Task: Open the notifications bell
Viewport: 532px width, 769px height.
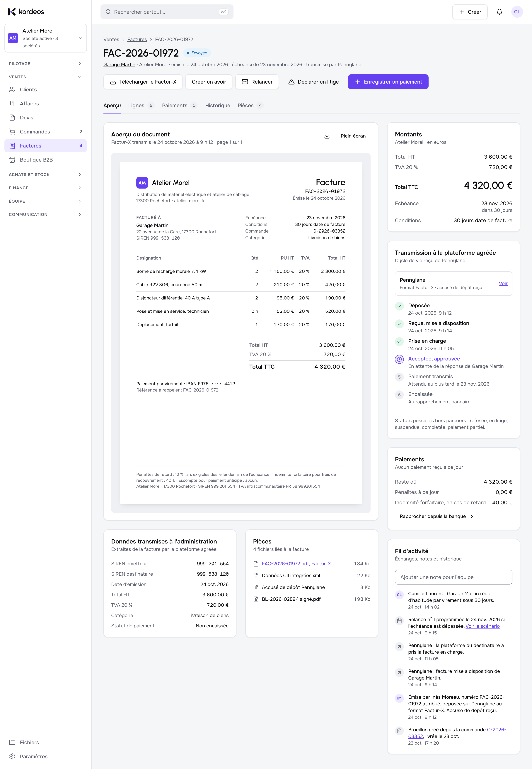Action: coord(499,12)
